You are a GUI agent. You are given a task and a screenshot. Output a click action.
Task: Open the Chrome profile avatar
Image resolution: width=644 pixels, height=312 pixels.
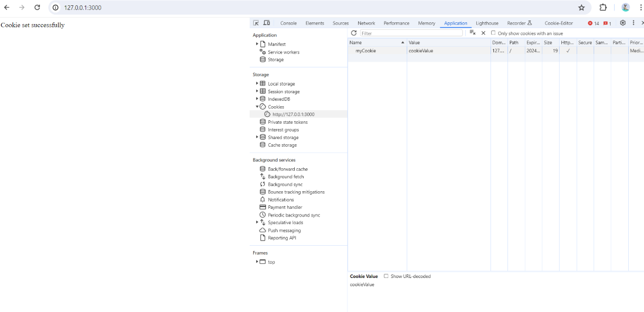point(625,8)
